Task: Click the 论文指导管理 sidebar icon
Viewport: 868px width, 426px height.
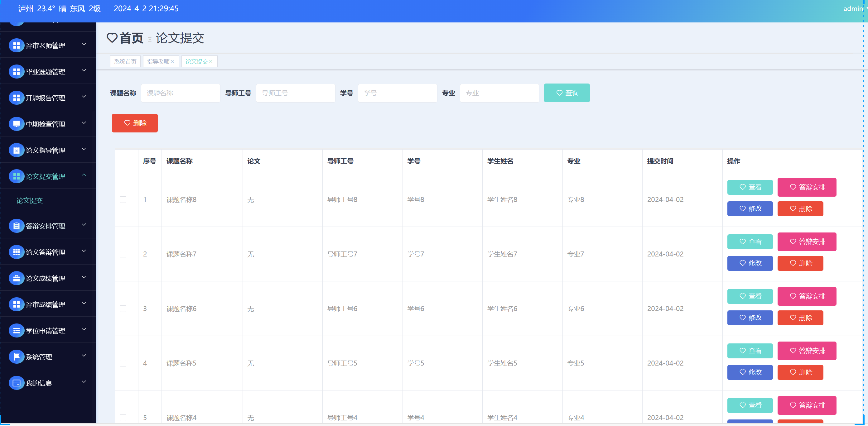Action: tap(16, 150)
